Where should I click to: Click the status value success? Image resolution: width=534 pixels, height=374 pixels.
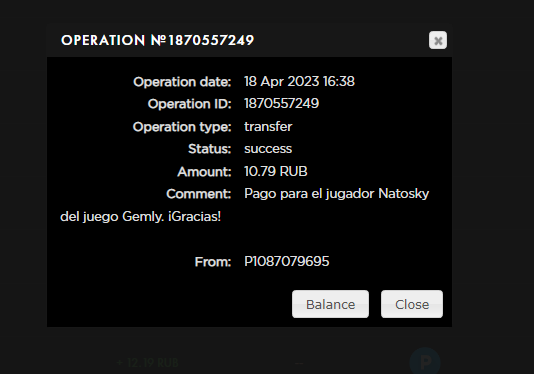268,149
